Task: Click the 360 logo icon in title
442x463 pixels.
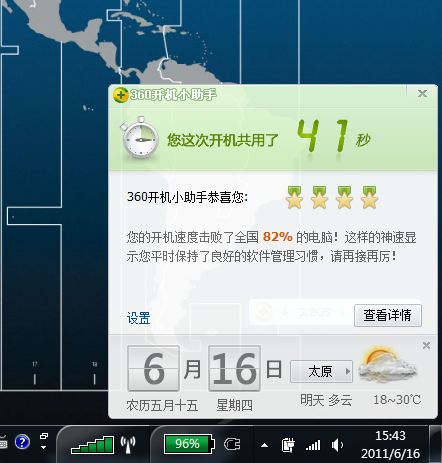Action: pyautogui.click(x=120, y=95)
